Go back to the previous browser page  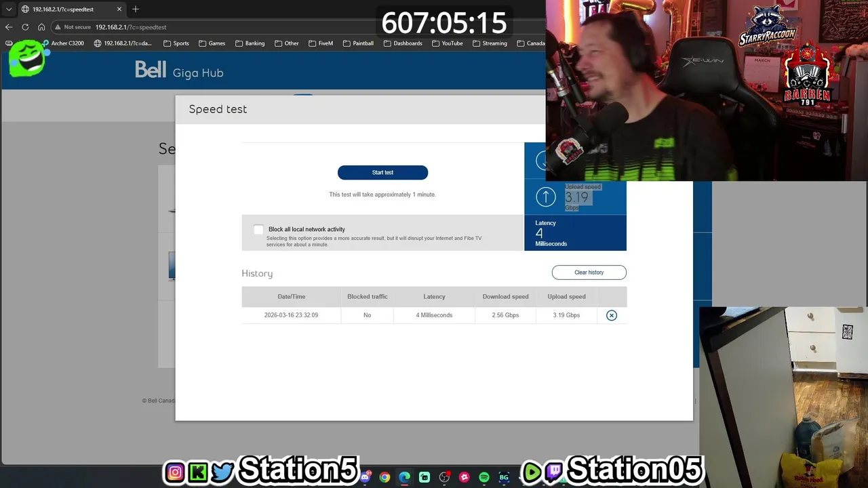pyautogui.click(x=9, y=27)
